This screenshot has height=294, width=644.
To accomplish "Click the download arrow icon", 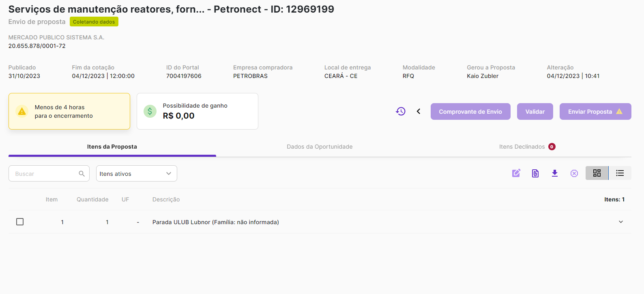I will pos(555,173).
